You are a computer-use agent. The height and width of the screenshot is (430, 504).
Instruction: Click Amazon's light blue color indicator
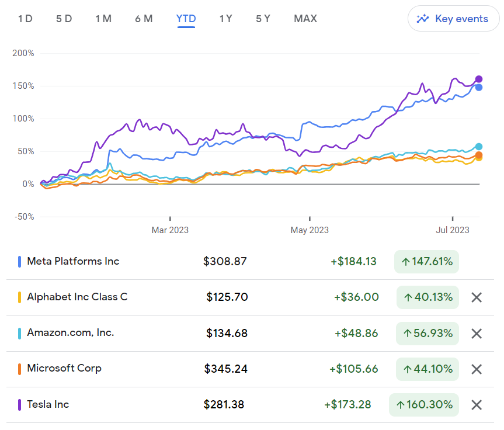click(20, 333)
